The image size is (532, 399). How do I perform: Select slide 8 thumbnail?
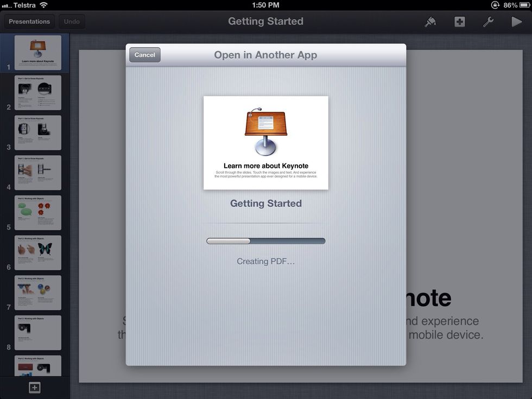click(37, 333)
